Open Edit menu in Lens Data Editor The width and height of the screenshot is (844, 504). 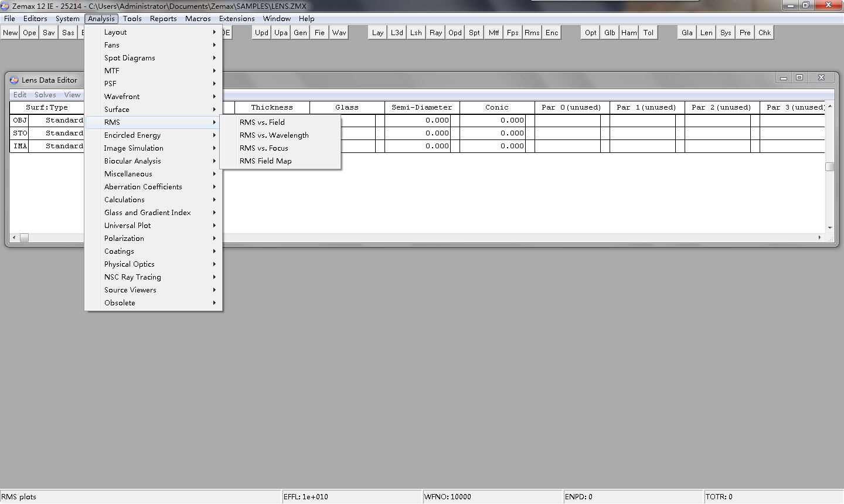20,95
